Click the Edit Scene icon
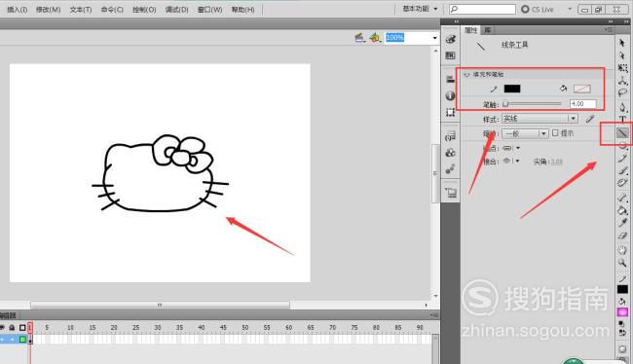 [x=359, y=38]
